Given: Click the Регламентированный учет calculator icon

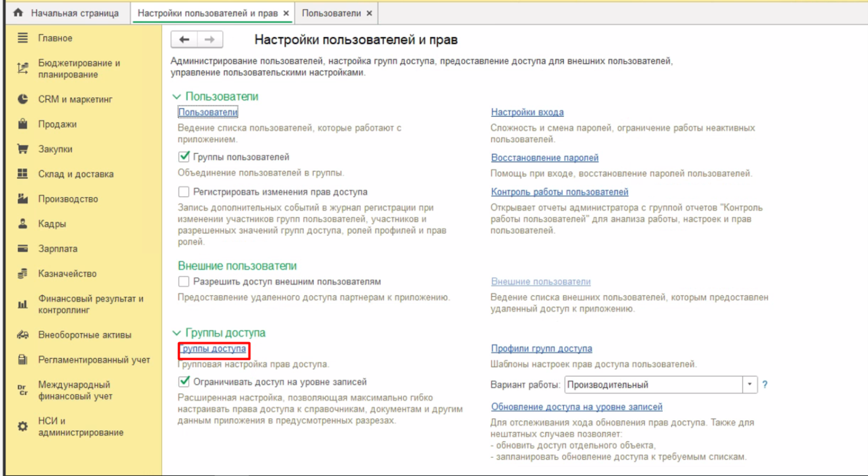Looking at the screenshot, I should click(23, 359).
